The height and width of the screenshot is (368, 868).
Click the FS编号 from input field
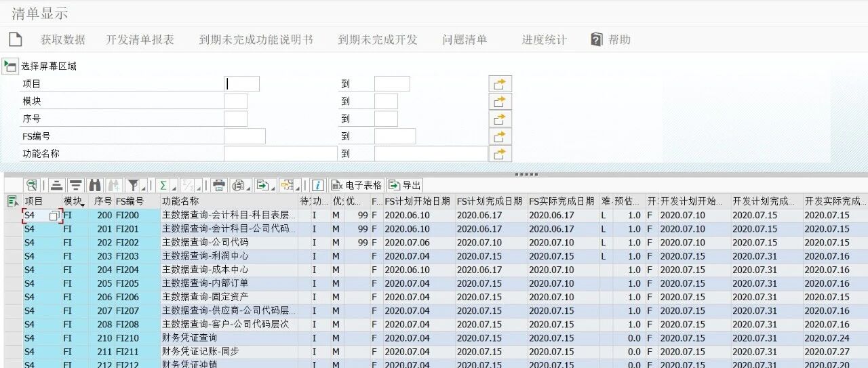tap(245, 136)
